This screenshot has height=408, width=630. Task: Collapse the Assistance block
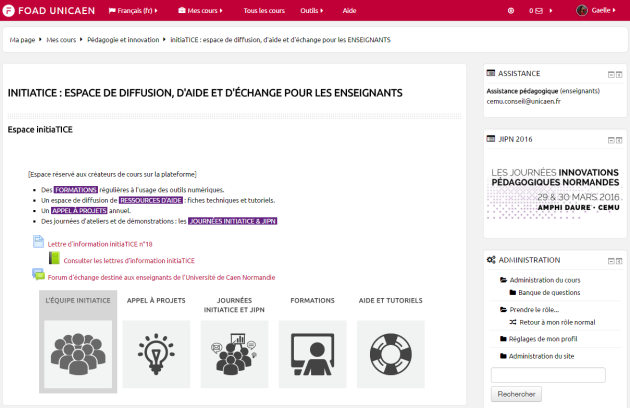coord(611,74)
